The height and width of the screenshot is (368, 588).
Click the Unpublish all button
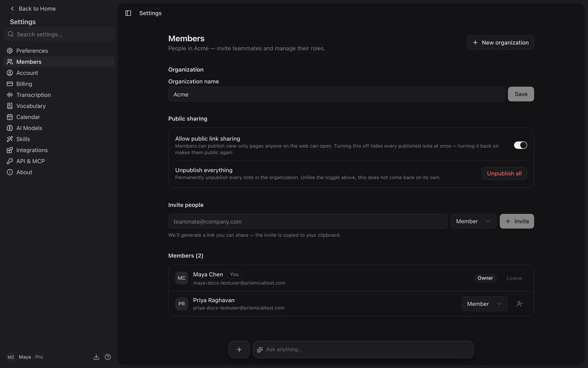(504, 173)
